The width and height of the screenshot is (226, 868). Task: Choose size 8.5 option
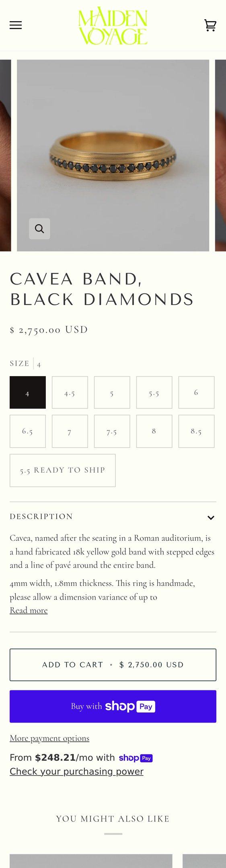pos(197,431)
